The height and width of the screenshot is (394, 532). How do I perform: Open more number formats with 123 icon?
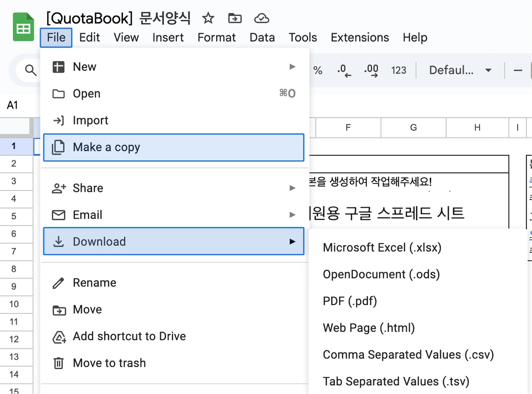click(x=399, y=70)
